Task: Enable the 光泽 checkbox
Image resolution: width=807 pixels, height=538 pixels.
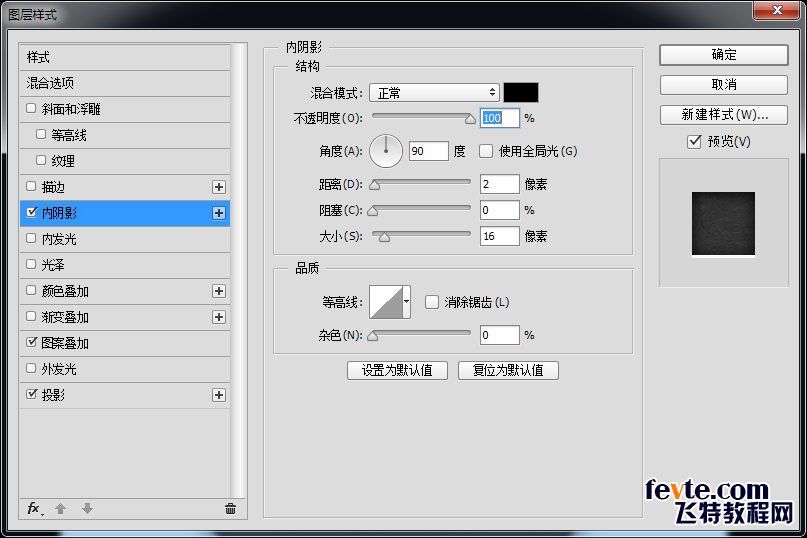Action: point(31,265)
